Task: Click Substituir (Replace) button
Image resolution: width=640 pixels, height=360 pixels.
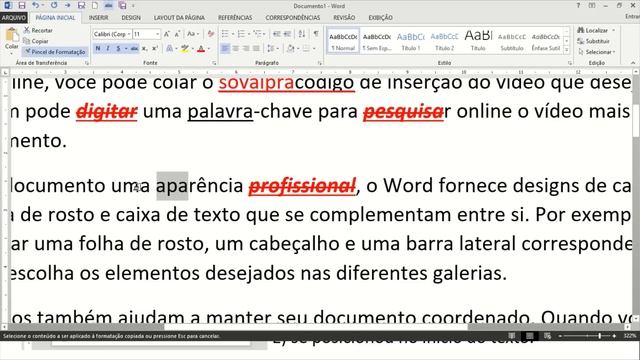Action: 594,41
